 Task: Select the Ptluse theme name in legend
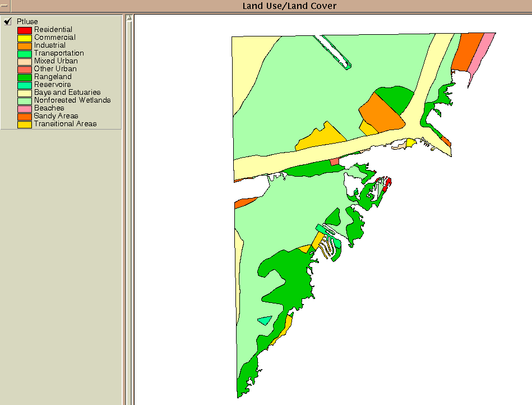[x=27, y=21]
